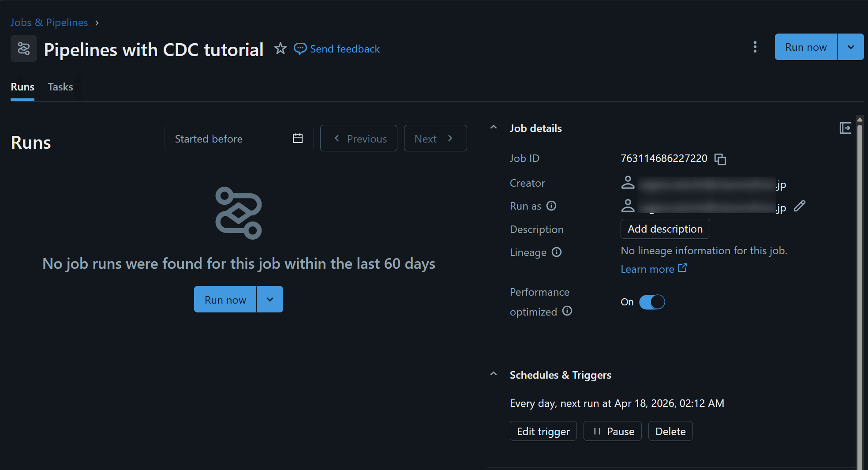The image size is (868, 470).
Task: Show info tooltip for Lineage
Action: 557,252
